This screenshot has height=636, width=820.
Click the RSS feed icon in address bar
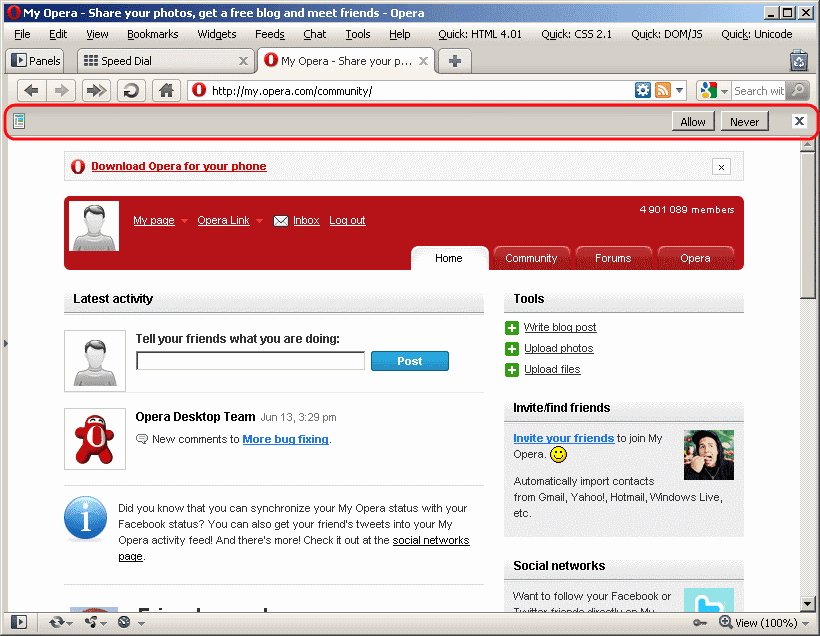coord(663,90)
